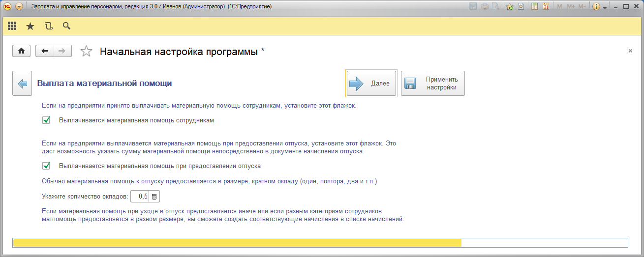The height and width of the screenshot is (257, 644).
Task: Open the Favorites star panel
Action: (x=30, y=26)
